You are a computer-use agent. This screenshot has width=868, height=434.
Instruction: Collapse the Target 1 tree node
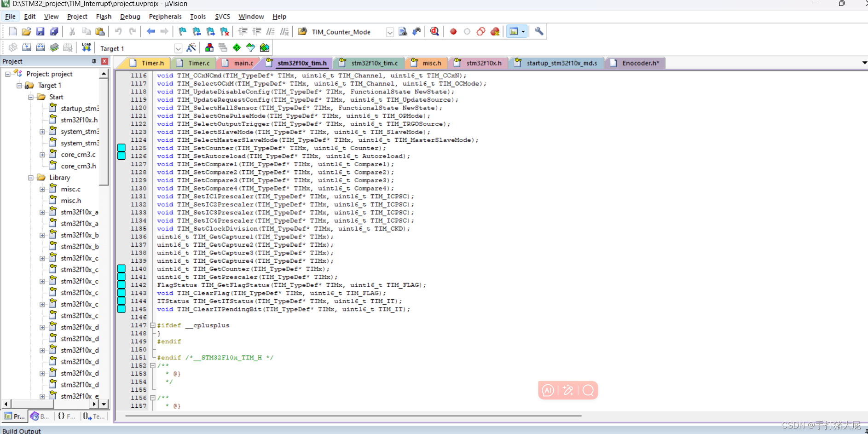pyautogui.click(x=19, y=86)
